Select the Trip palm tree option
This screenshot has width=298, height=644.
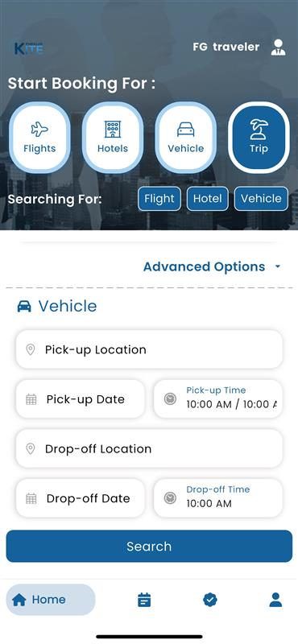tap(259, 138)
